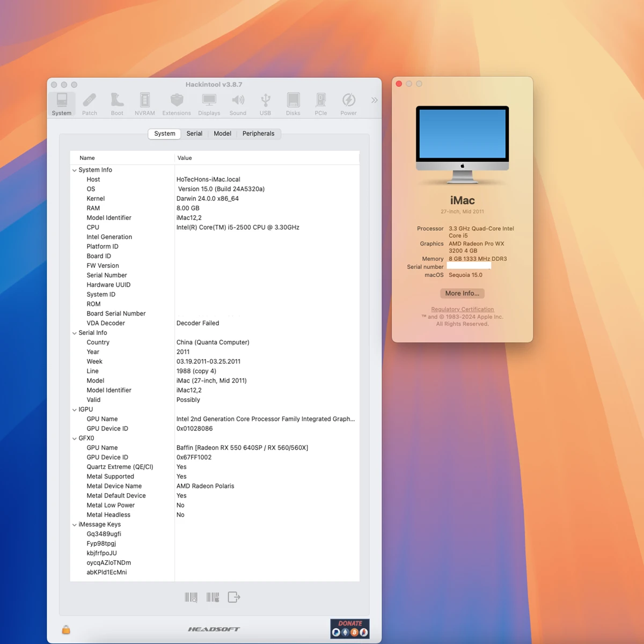This screenshot has height=644, width=644.
Task: Click the iMac image in About window
Action: coord(462,145)
